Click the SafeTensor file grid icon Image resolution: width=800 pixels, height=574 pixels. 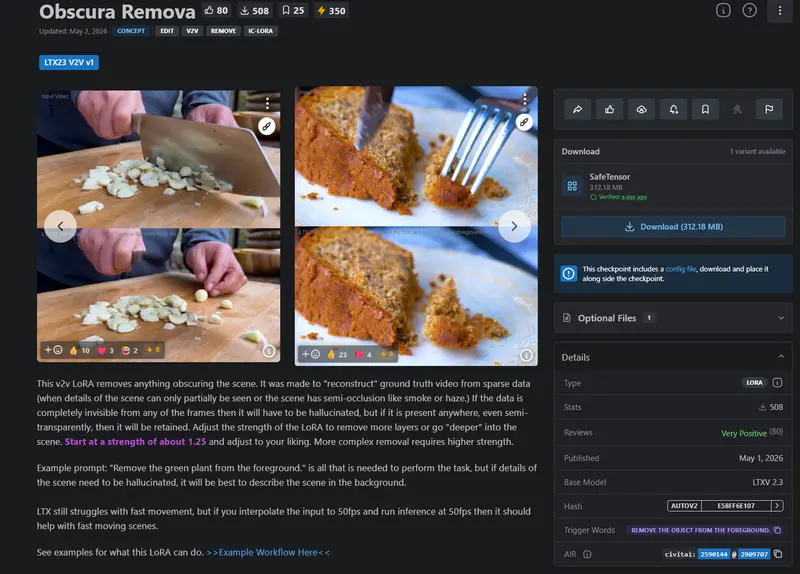(572, 186)
